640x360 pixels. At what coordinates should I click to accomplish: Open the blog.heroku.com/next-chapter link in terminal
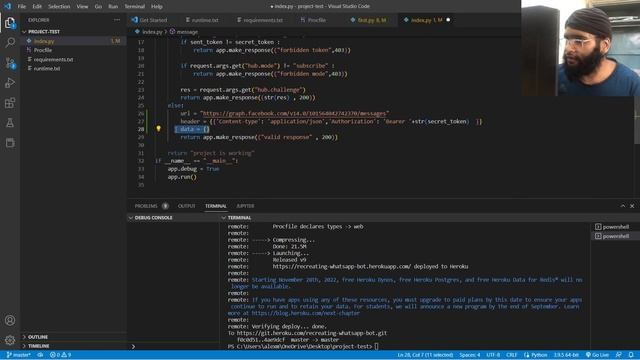[305, 313]
